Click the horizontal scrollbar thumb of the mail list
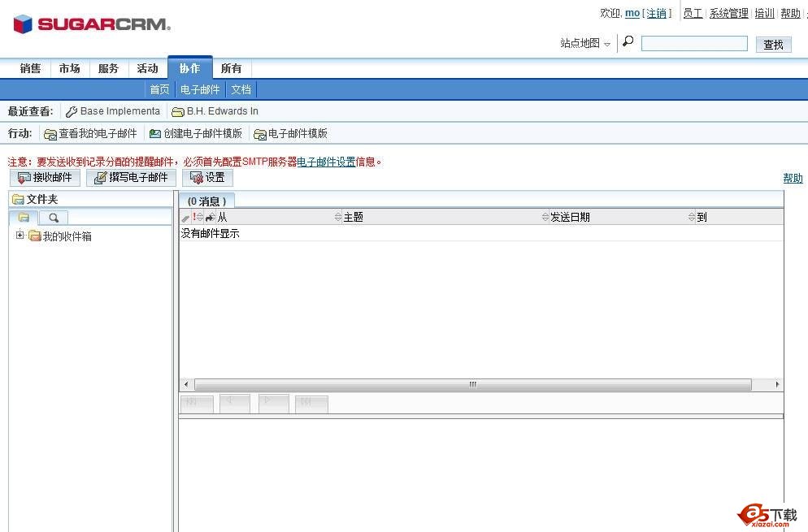The image size is (808, 532). click(472, 385)
